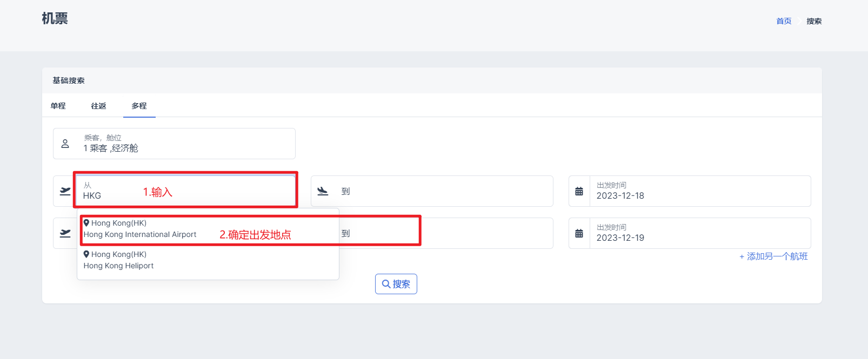
Task: Click first flight calendar icon
Action: (579, 191)
